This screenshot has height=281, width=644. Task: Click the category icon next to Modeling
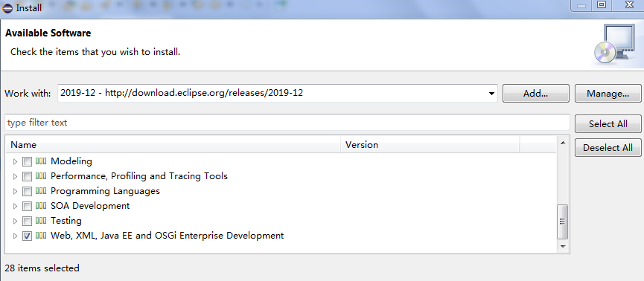click(41, 161)
